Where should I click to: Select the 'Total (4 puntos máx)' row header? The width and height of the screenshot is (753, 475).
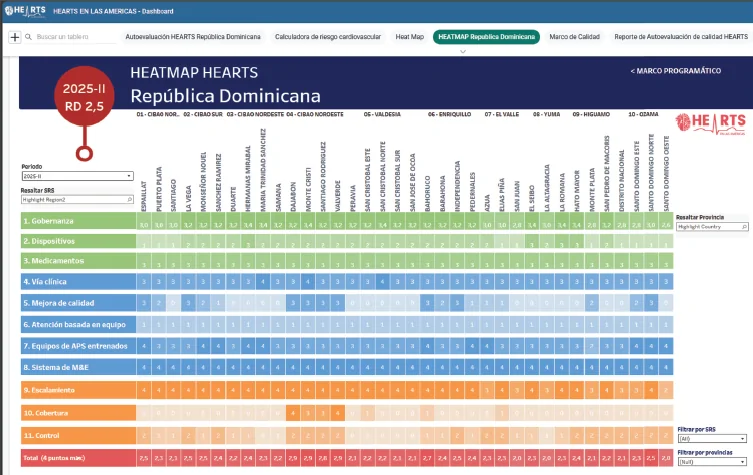[x=79, y=458]
